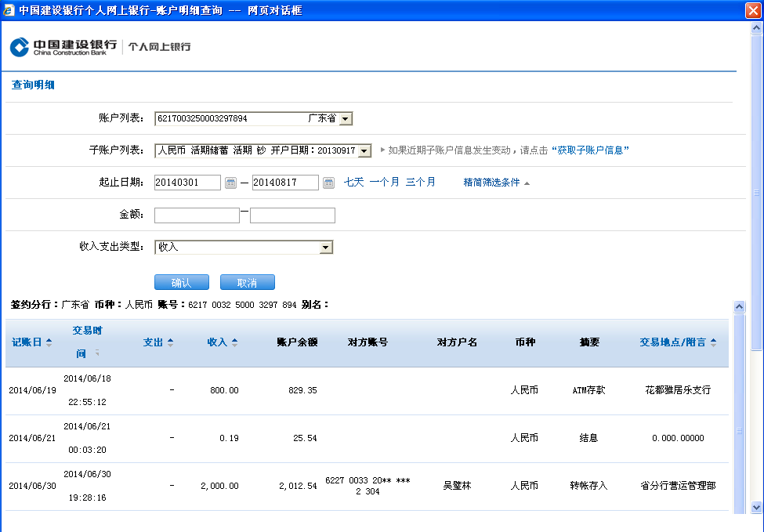Screen dimensions: 764x532
Task: Select the 七天 date range shortcut
Action: pos(353,182)
